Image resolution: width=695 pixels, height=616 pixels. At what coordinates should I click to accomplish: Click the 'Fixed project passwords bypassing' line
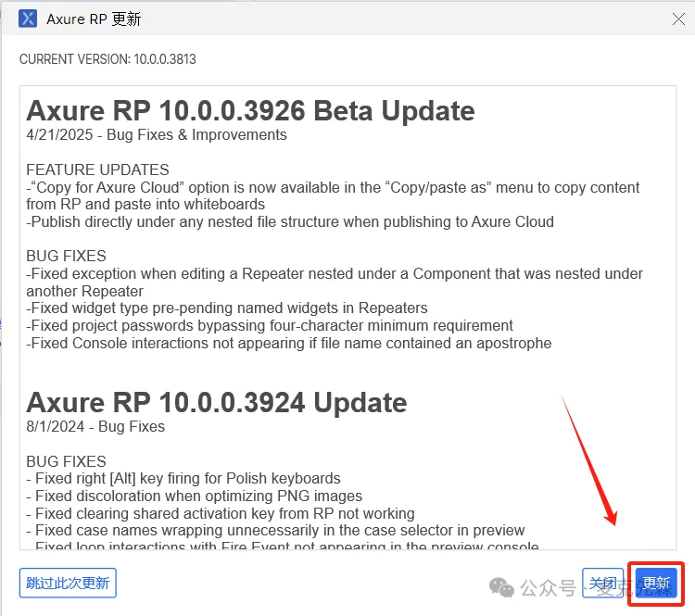(x=270, y=326)
